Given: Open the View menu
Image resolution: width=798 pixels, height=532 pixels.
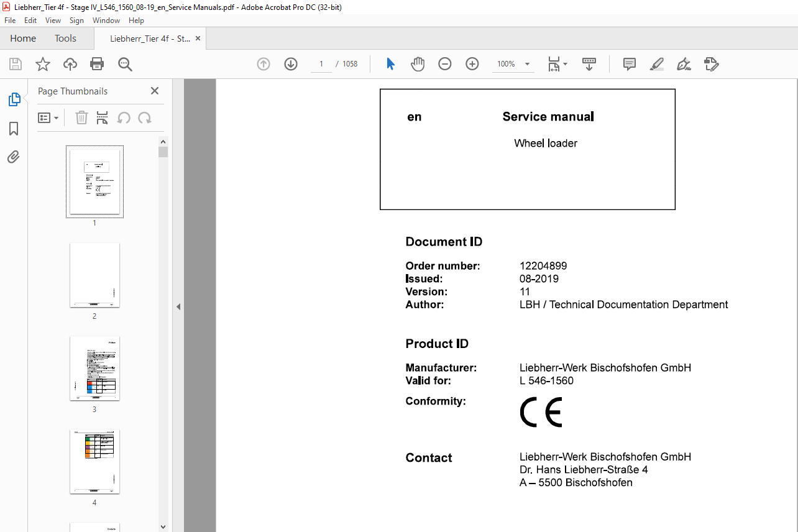Looking at the screenshot, I should [53, 21].
